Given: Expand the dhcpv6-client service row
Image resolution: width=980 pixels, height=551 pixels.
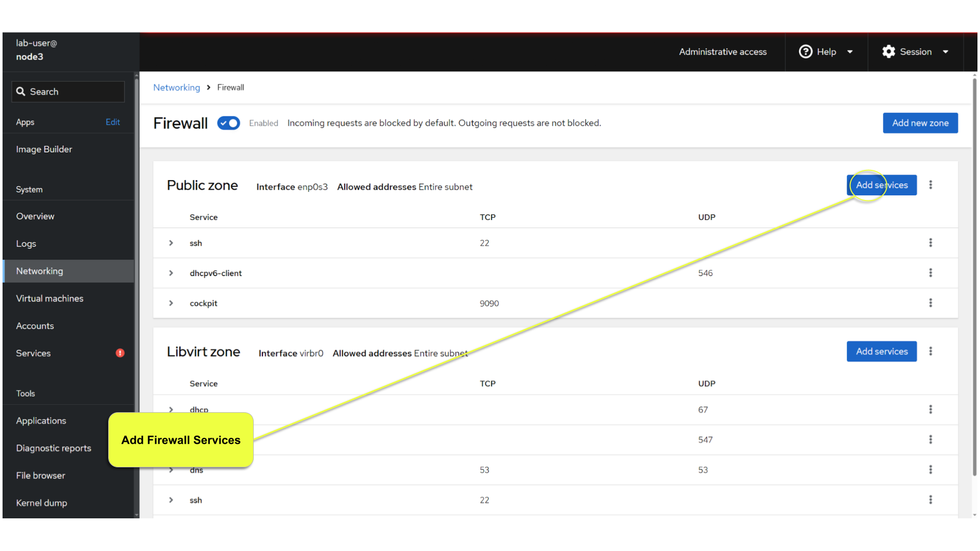Looking at the screenshot, I should (x=171, y=273).
